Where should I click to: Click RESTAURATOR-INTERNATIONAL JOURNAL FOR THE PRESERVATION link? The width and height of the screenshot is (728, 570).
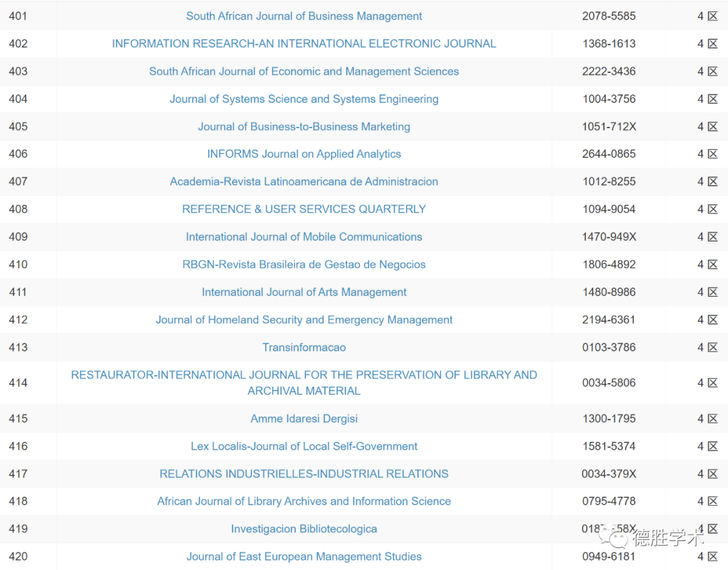[303, 382]
